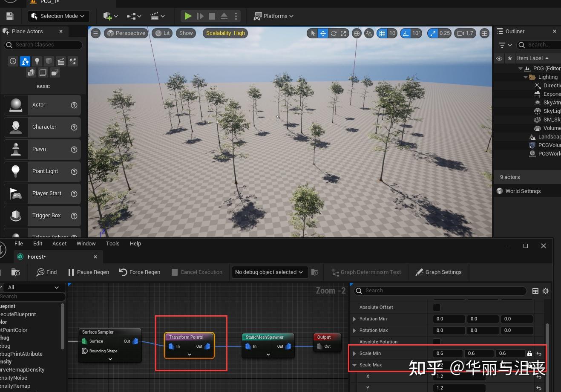
Task: Open Graph Settings in the PCG toolbar
Action: pos(438,272)
